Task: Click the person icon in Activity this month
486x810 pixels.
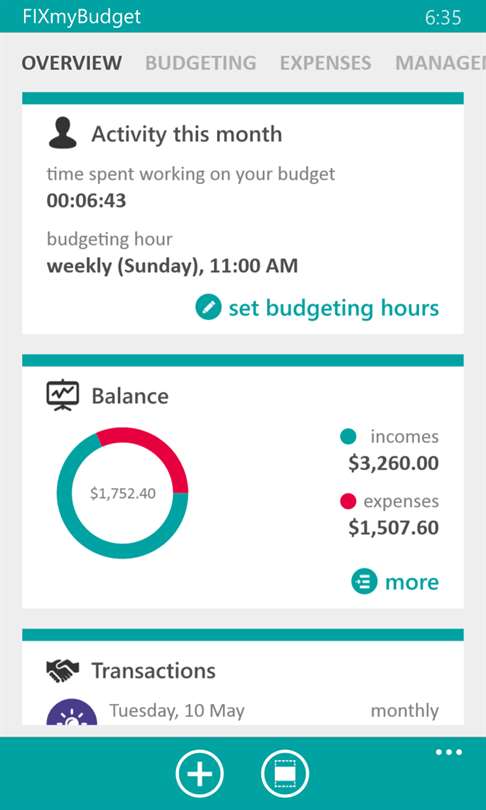Action: (x=62, y=133)
